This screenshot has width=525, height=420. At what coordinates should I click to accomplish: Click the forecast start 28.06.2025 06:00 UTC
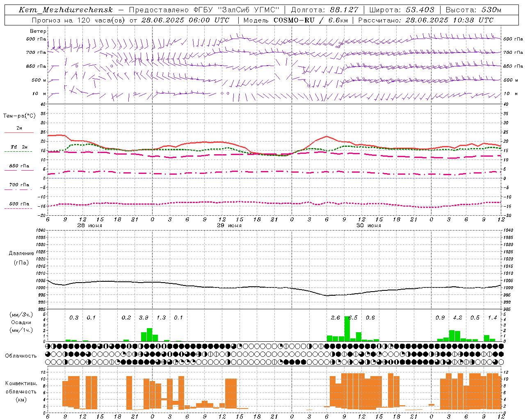point(185,20)
